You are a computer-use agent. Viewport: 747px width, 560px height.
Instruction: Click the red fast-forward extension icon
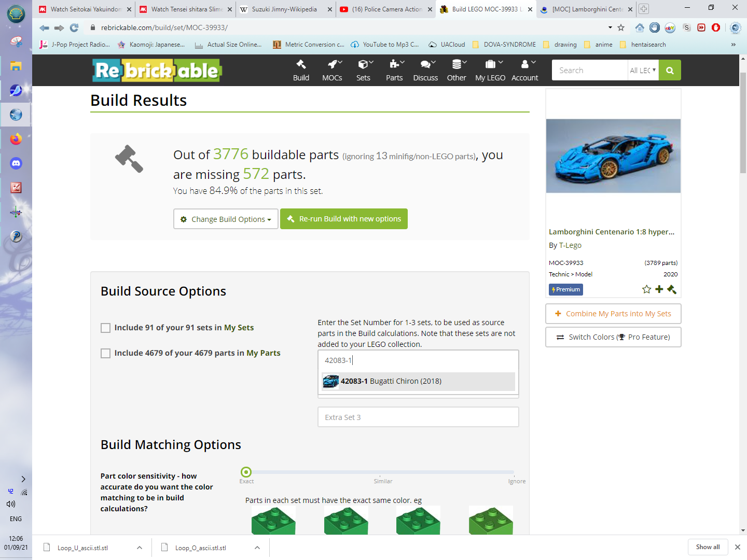[701, 27]
